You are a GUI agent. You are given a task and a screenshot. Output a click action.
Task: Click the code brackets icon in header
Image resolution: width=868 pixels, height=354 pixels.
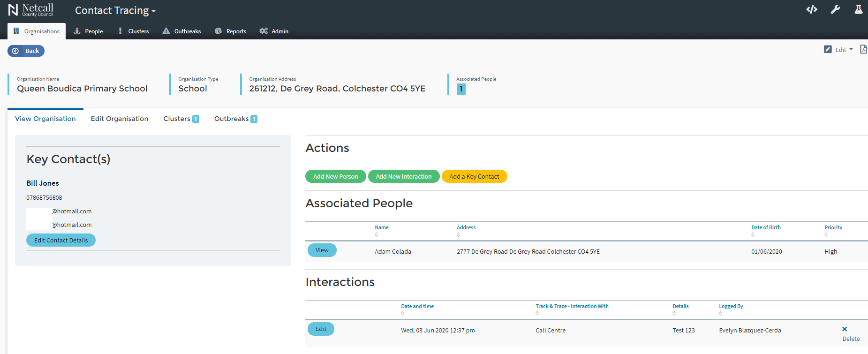coord(812,9)
